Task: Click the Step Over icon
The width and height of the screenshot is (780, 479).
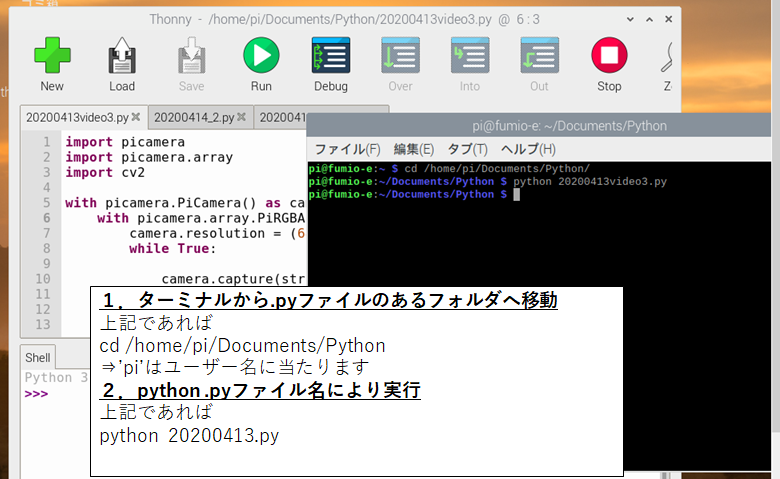Action: tap(400, 55)
